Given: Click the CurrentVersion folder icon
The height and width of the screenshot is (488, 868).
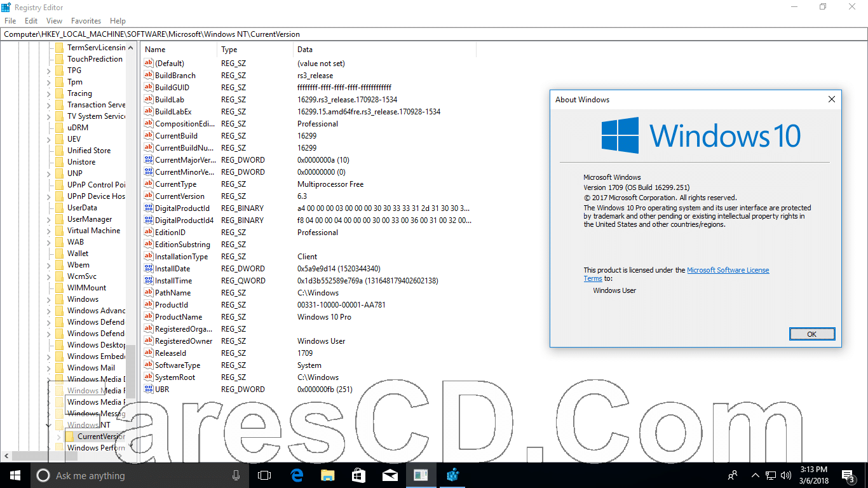Looking at the screenshot, I should click(69, 437).
